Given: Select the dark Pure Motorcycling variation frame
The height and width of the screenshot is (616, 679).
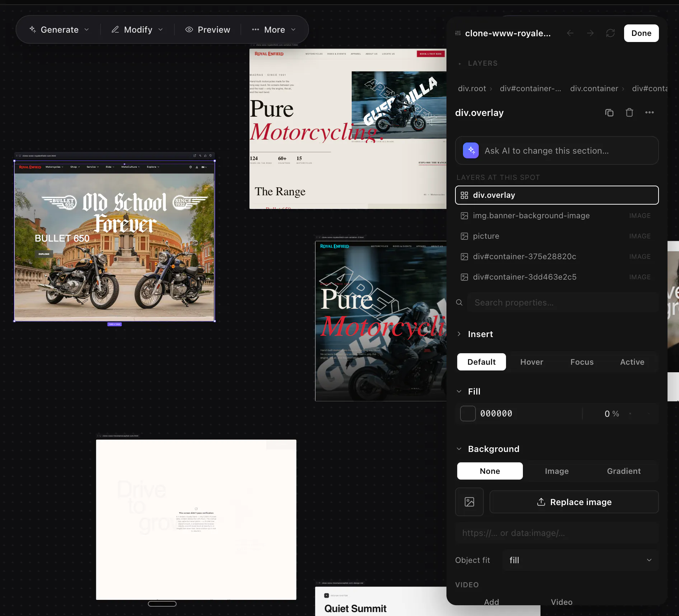Looking at the screenshot, I should (381, 321).
